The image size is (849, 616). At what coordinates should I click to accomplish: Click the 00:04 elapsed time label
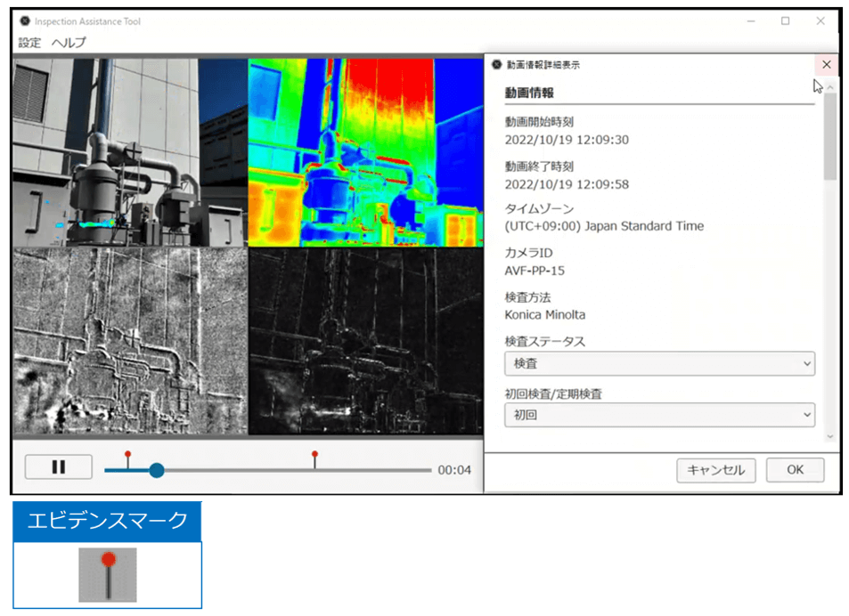pos(454,470)
